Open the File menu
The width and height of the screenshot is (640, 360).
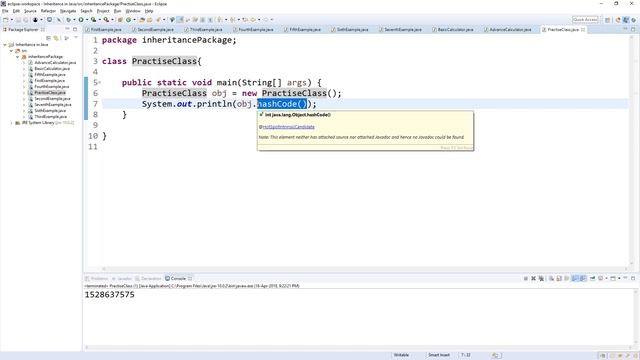[5, 11]
